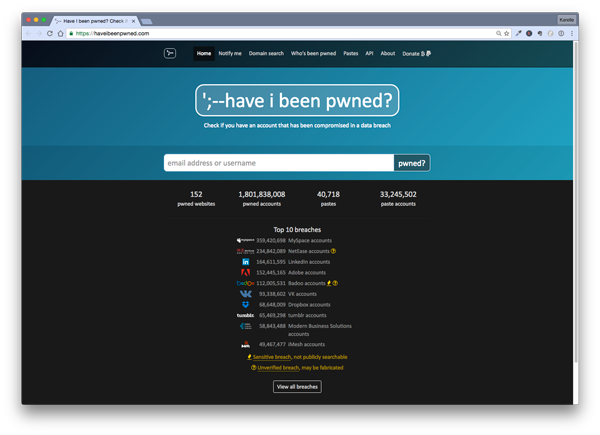
Task: Click the Adobe logo icon
Action: pos(246,272)
